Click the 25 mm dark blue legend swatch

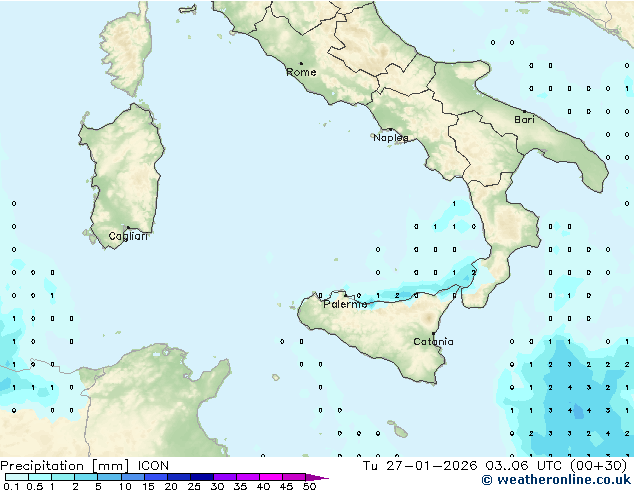tap(202, 477)
